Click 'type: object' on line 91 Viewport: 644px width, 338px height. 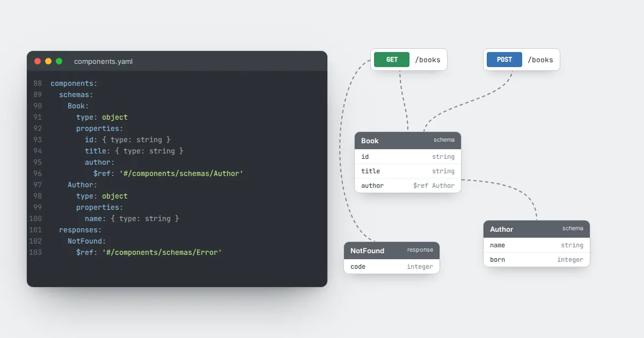[x=102, y=117]
